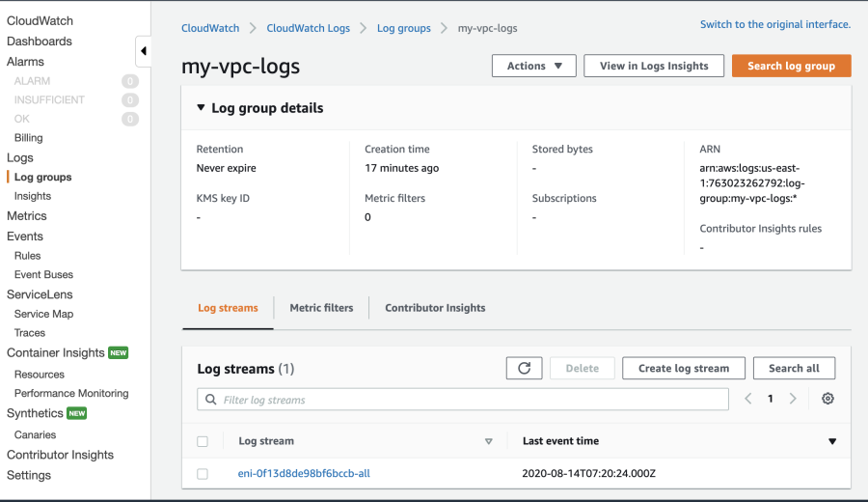This screenshot has height=502, width=868.
Task: Open Contributor Insights in the sidebar
Action: point(60,455)
